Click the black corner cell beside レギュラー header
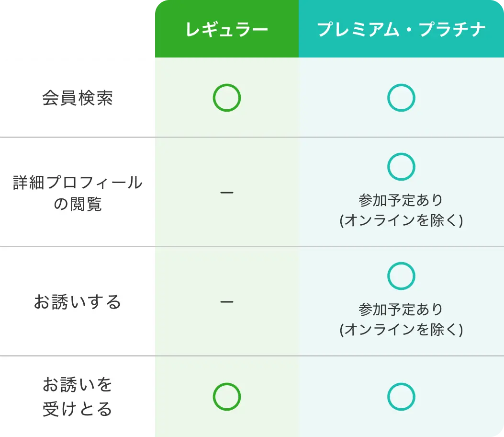The width and height of the screenshot is (504, 437). (77, 29)
